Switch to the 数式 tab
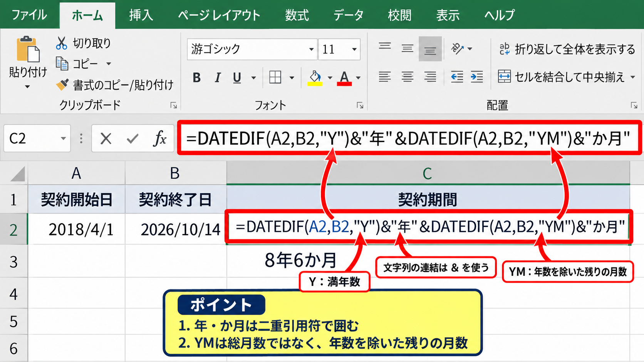Screen dimensions: 644x362 (297, 15)
